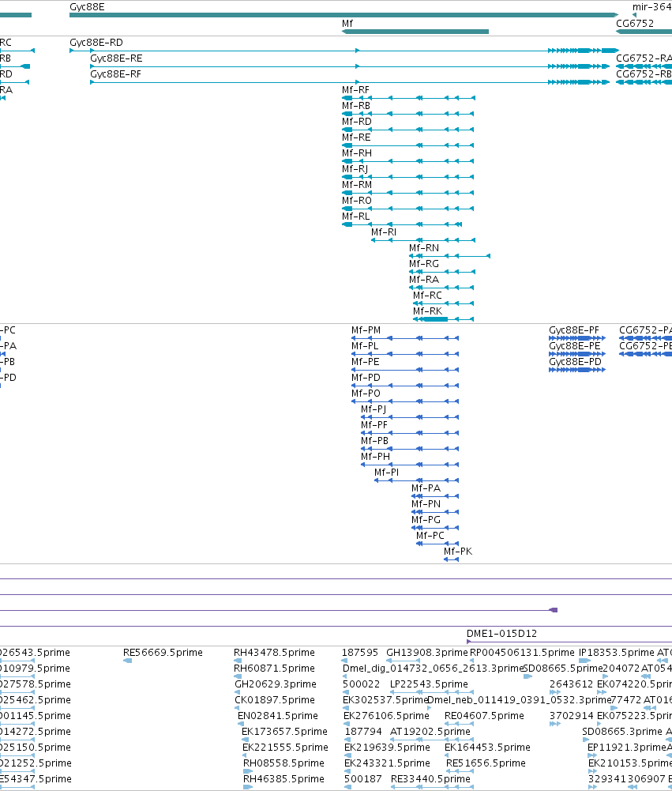This screenshot has width=672, height=791.
Task: Click the RH08558.5prime EST label
Action: click(283, 763)
